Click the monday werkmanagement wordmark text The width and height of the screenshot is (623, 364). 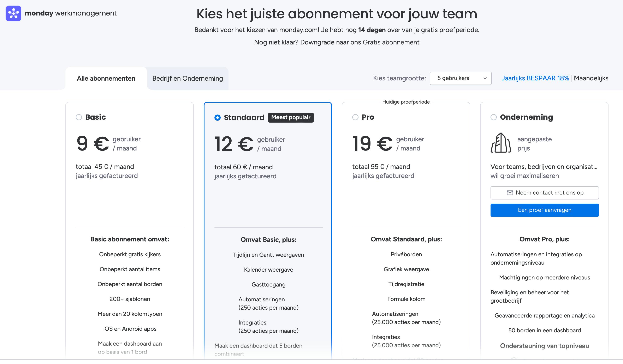[70, 13]
